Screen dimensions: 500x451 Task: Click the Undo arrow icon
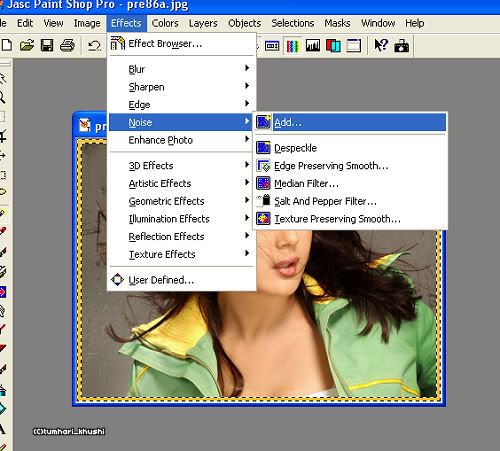tap(94, 45)
